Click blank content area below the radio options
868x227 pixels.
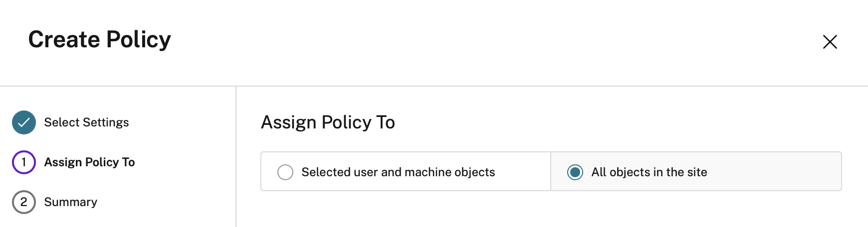point(549,212)
